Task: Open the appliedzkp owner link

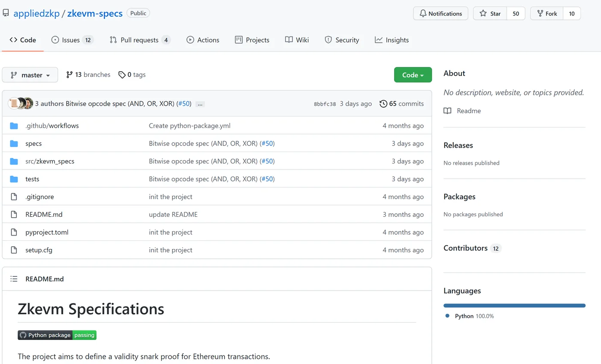Action: coord(36,13)
